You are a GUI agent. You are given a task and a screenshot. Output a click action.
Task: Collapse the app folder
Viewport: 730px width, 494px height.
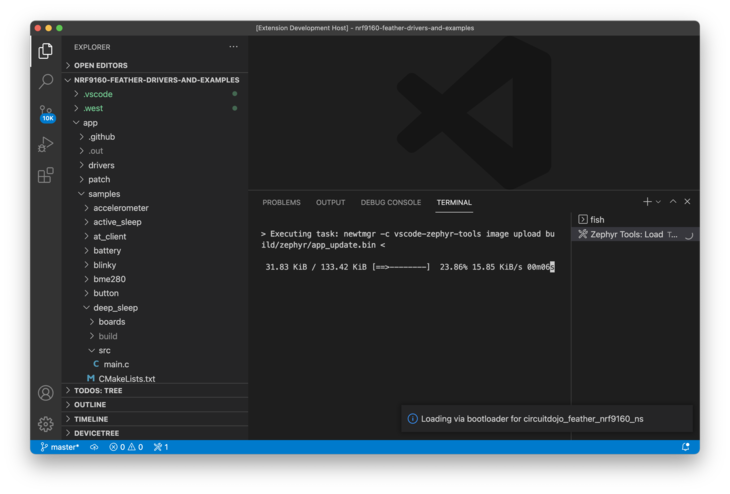click(155, 123)
